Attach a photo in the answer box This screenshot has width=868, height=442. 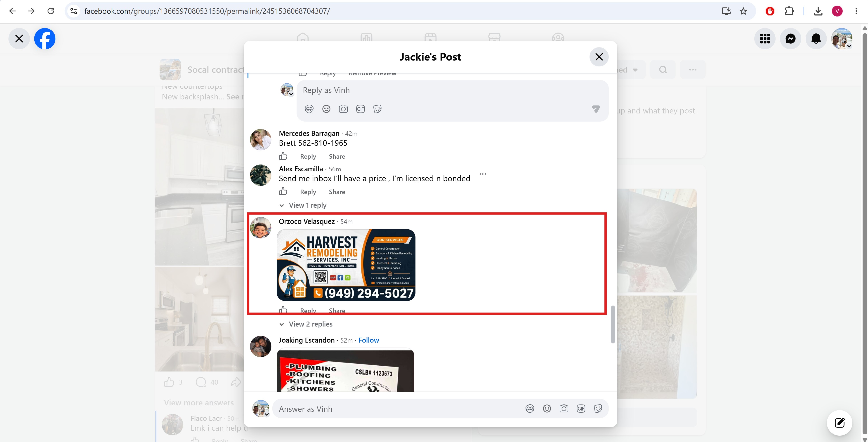pos(564,409)
